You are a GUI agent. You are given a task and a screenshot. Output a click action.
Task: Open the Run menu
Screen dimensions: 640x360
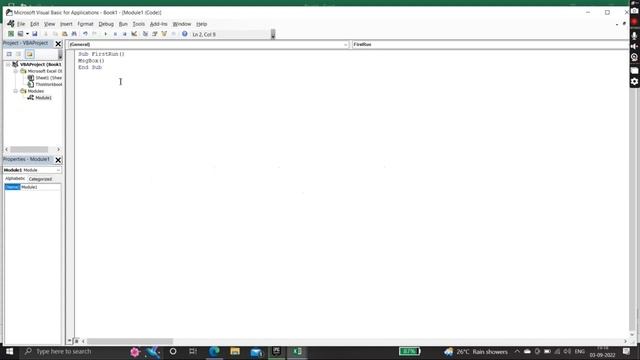point(123,24)
